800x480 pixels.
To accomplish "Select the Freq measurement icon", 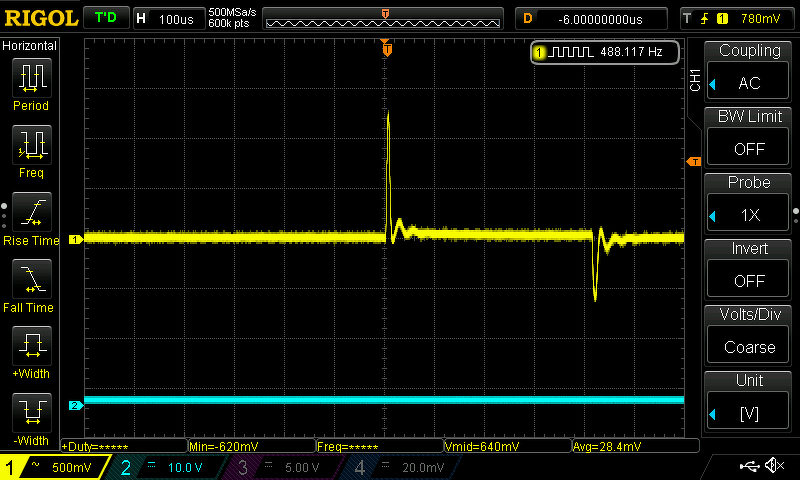I will pos(32,145).
